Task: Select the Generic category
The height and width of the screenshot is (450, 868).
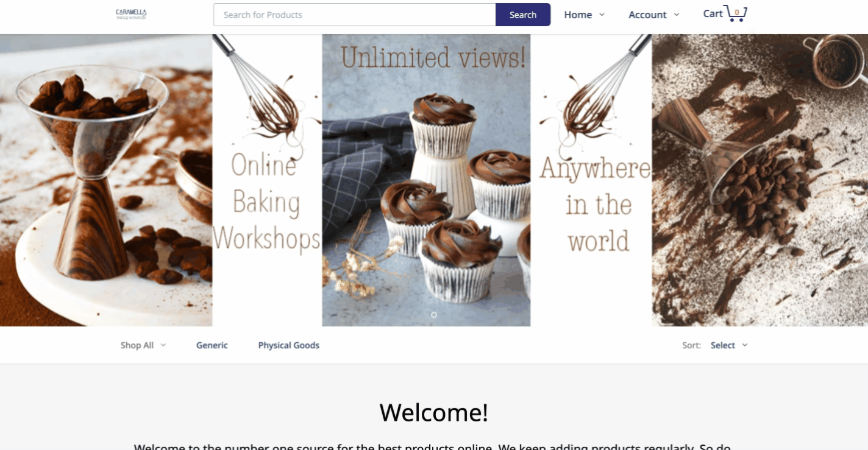Action: coord(212,345)
